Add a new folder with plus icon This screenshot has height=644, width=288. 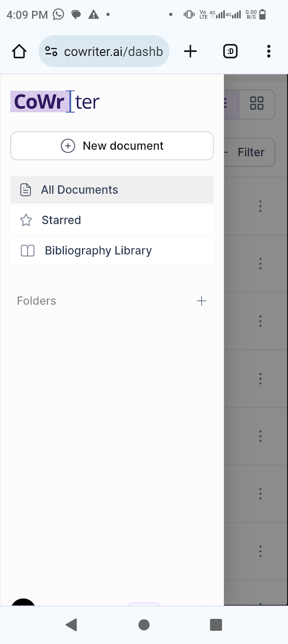tap(201, 301)
